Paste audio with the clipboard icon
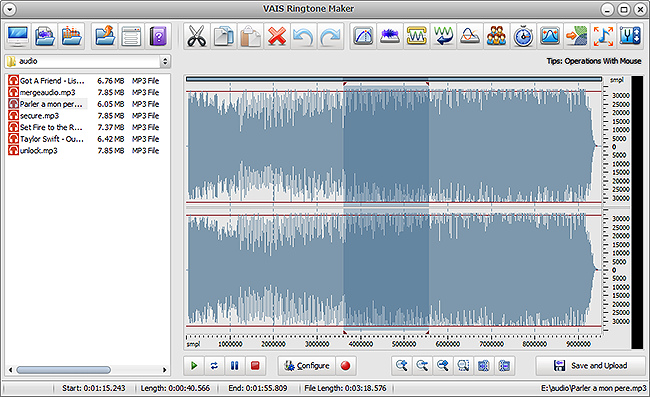The width and height of the screenshot is (650, 397). click(250, 36)
